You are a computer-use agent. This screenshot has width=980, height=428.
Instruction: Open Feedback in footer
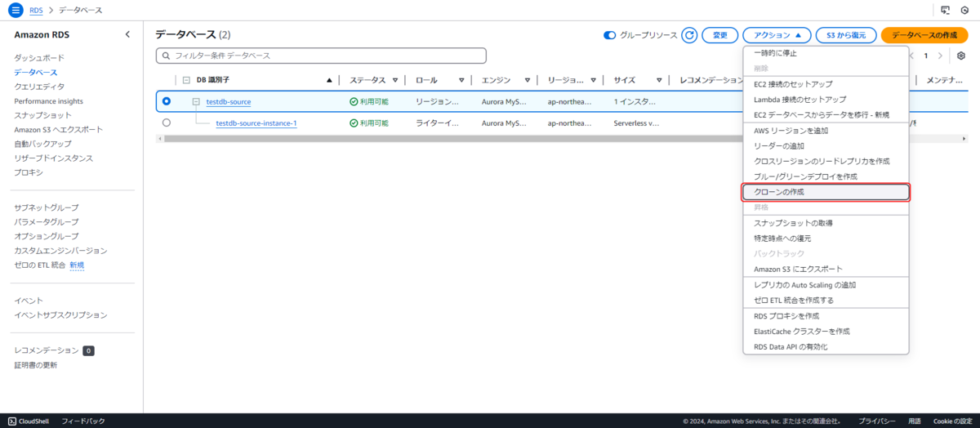point(83,421)
